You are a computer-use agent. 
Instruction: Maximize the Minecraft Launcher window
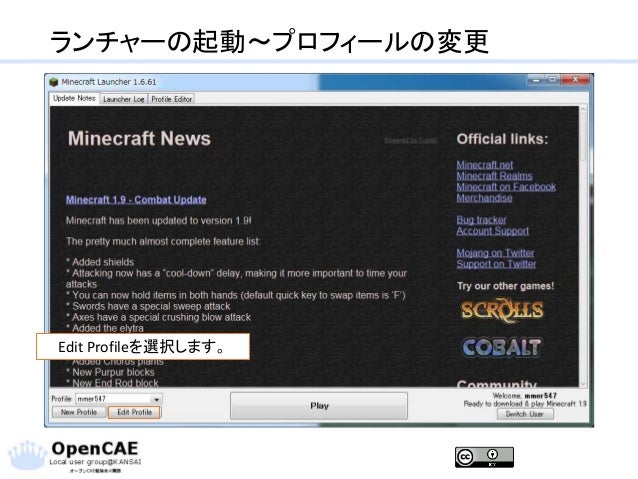pos(553,80)
